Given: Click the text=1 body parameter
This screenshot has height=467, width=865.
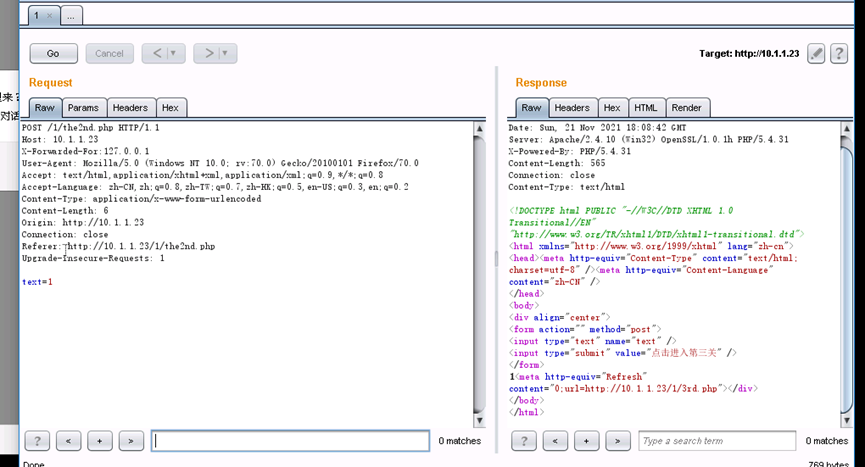Looking at the screenshot, I should coord(38,282).
